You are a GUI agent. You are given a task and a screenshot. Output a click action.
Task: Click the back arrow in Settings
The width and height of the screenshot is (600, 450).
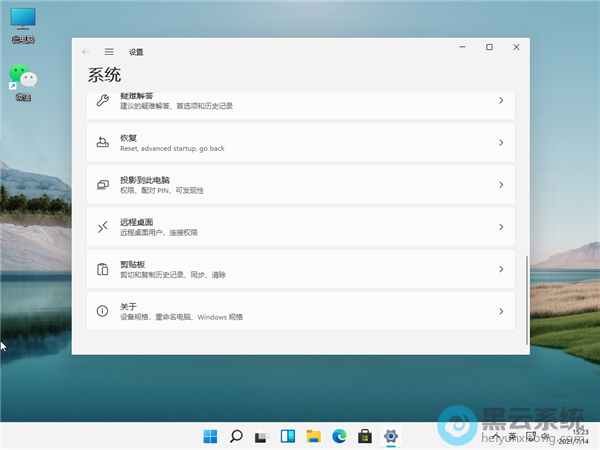click(x=86, y=51)
